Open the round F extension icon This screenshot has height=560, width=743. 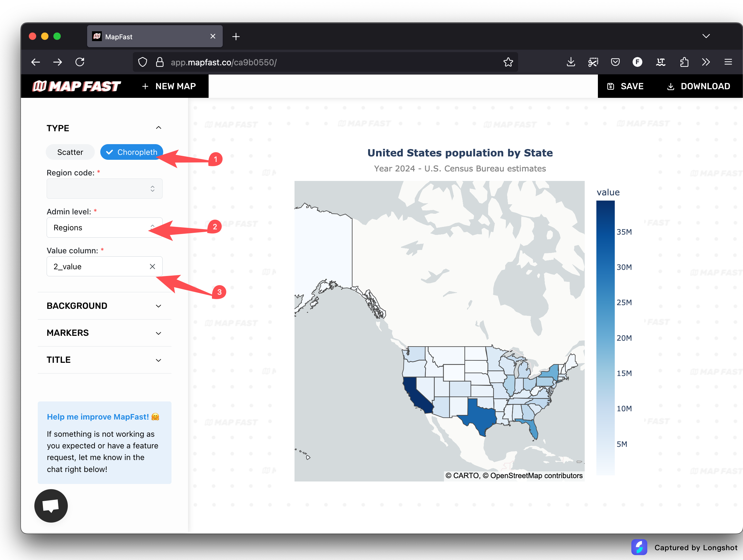point(637,62)
